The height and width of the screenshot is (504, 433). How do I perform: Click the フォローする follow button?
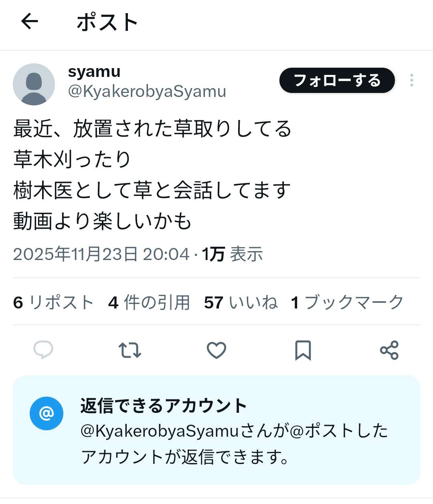tap(337, 81)
